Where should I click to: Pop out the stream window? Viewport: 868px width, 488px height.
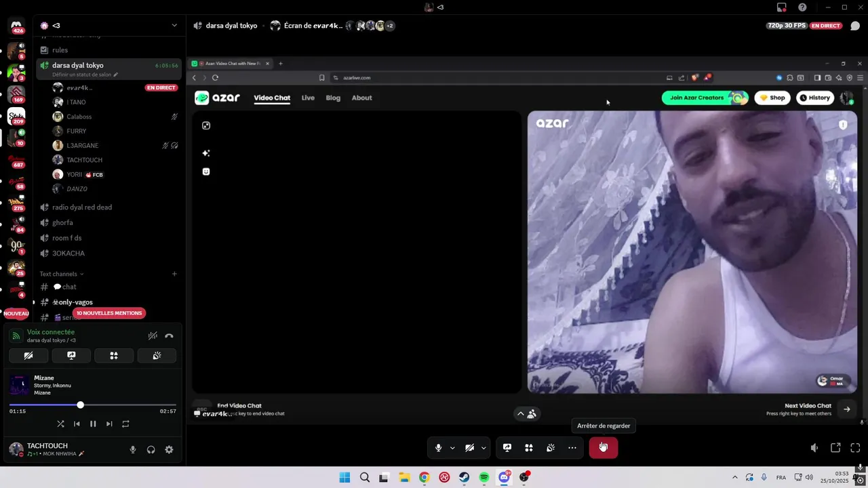coord(835,448)
